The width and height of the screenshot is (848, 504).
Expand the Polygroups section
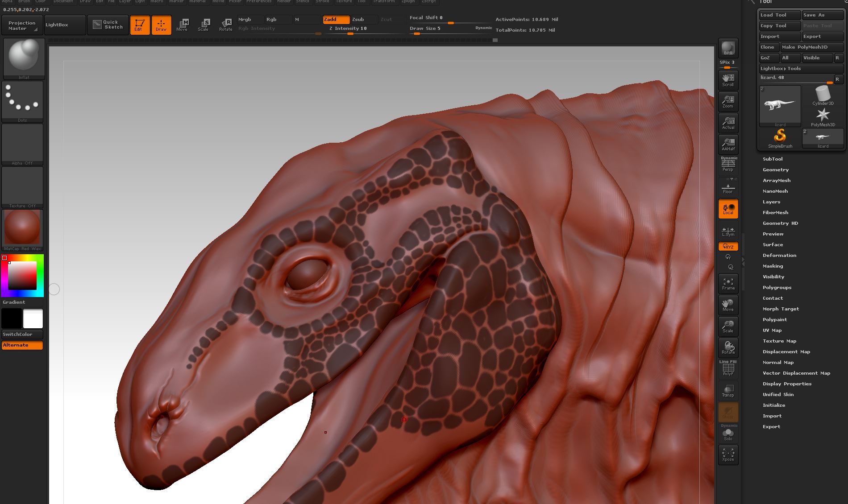click(x=777, y=288)
